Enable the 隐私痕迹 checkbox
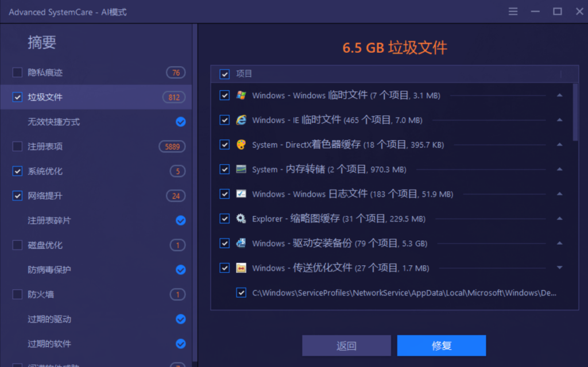This screenshot has width=588, height=367. 17,72
